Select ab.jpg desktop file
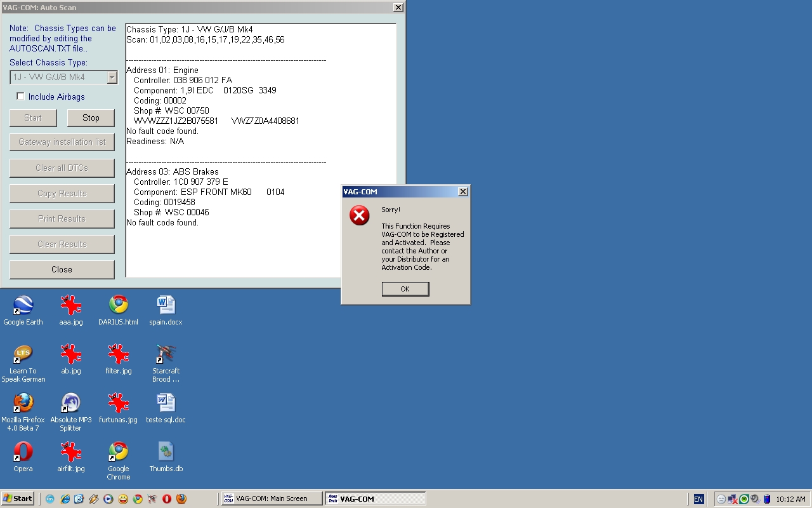This screenshot has width=812, height=508. pyautogui.click(x=71, y=359)
